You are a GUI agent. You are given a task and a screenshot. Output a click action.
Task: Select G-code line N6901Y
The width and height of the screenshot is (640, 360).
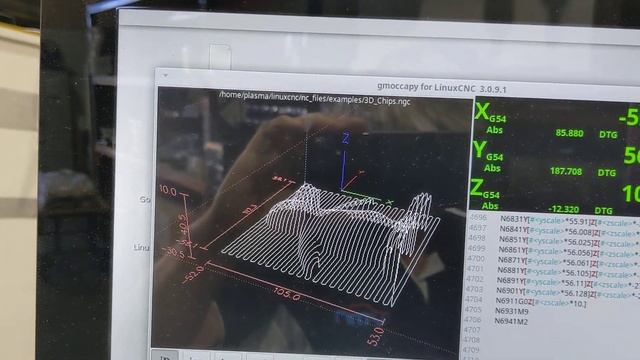click(567, 293)
